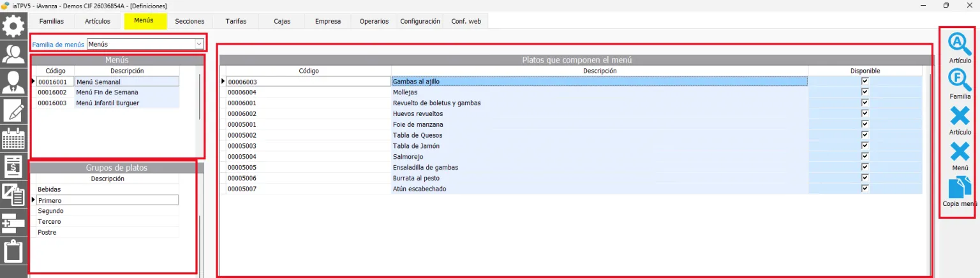Select Menú Semanal row
The width and height of the screenshot is (980, 278).
[x=107, y=82]
